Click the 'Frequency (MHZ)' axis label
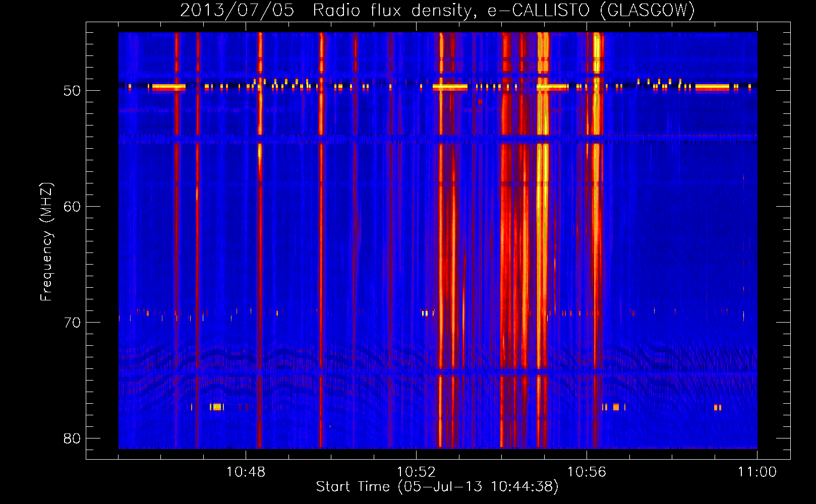Screen dimensions: 816x504 tap(46, 242)
